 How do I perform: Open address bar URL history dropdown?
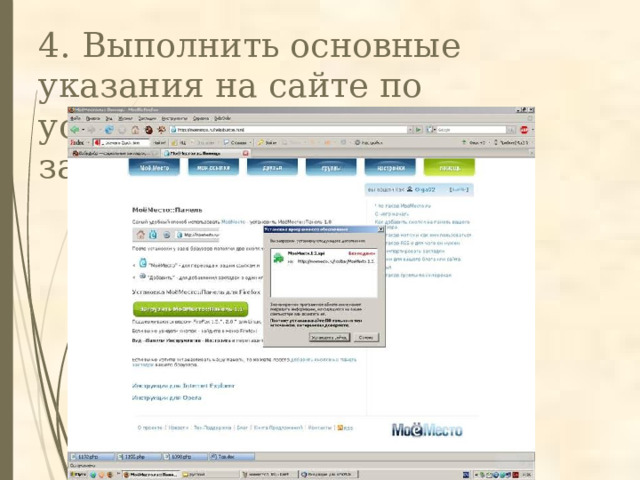(x=410, y=130)
